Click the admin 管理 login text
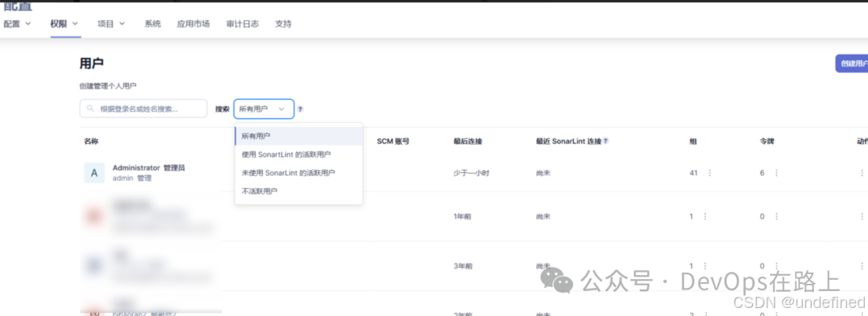868x316 pixels. (132, 179)
